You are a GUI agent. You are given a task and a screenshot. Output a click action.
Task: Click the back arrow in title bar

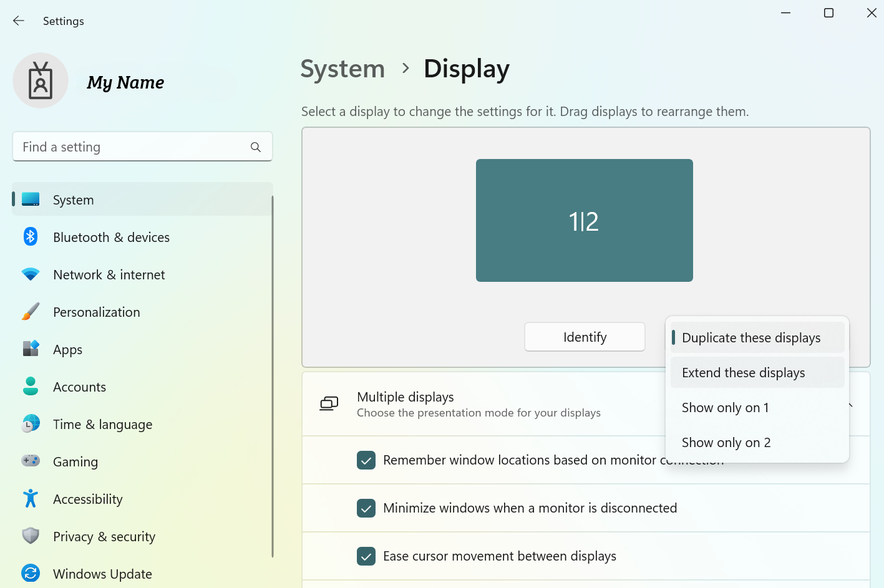click(19, 21)
